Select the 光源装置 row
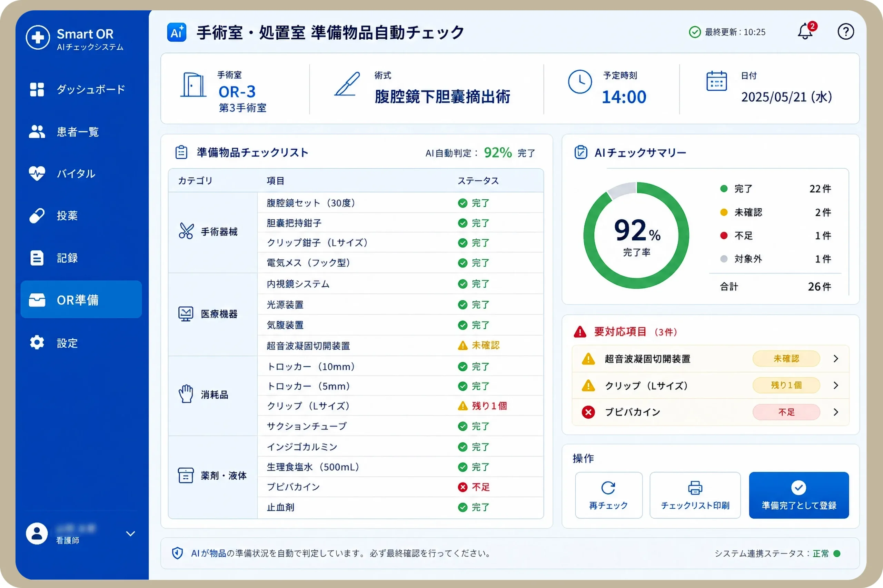 coord(400,305)
